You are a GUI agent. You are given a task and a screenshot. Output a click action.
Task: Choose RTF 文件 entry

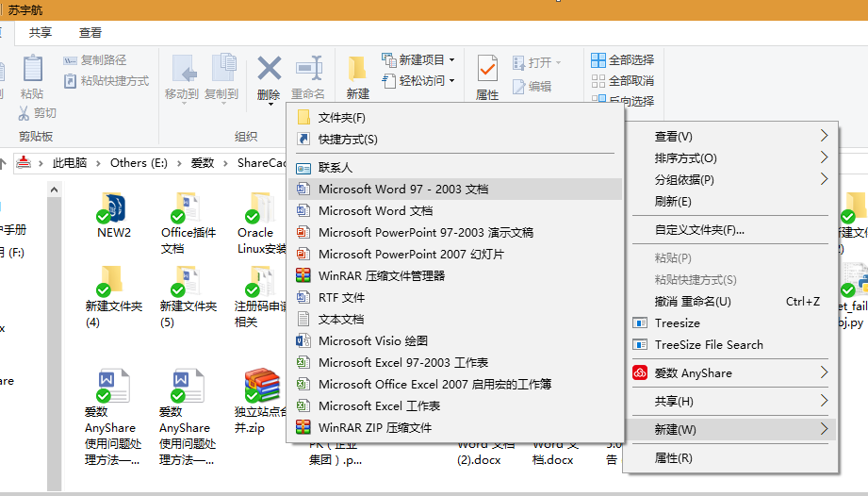(x=455, y=297)
